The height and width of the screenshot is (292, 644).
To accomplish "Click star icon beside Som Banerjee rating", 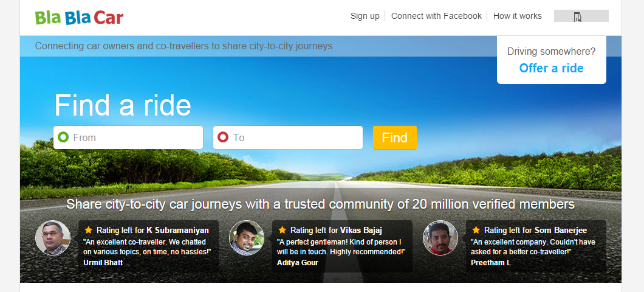I will [476, 230].
